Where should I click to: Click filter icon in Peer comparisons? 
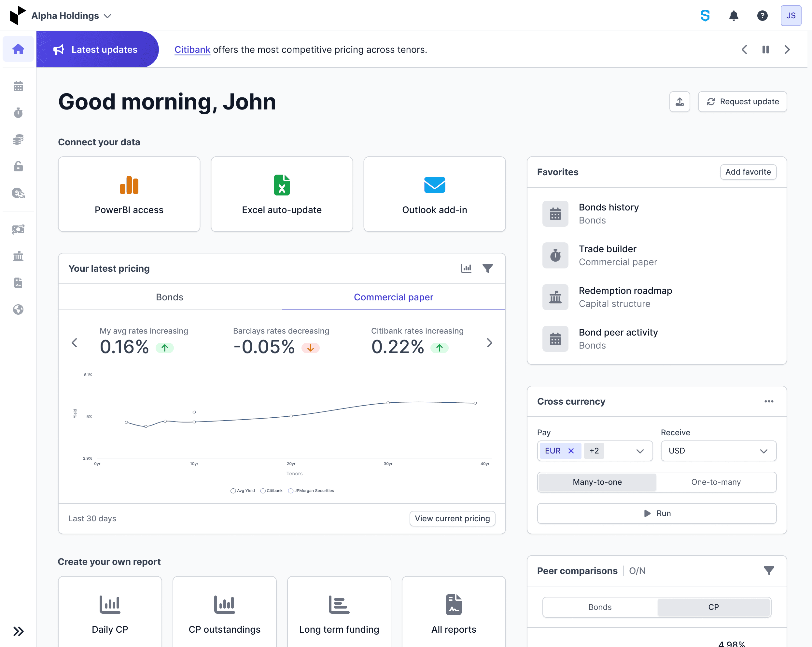click(769, 571)
